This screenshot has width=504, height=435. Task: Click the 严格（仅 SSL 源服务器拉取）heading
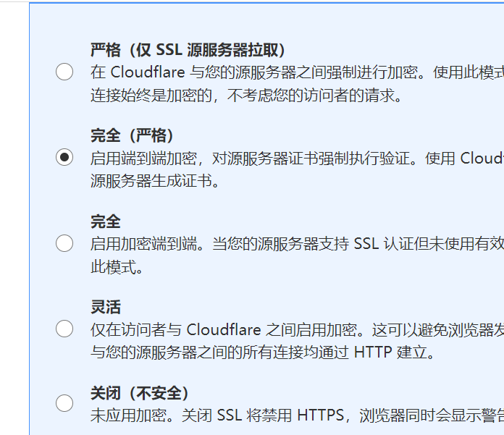[188, 50]
